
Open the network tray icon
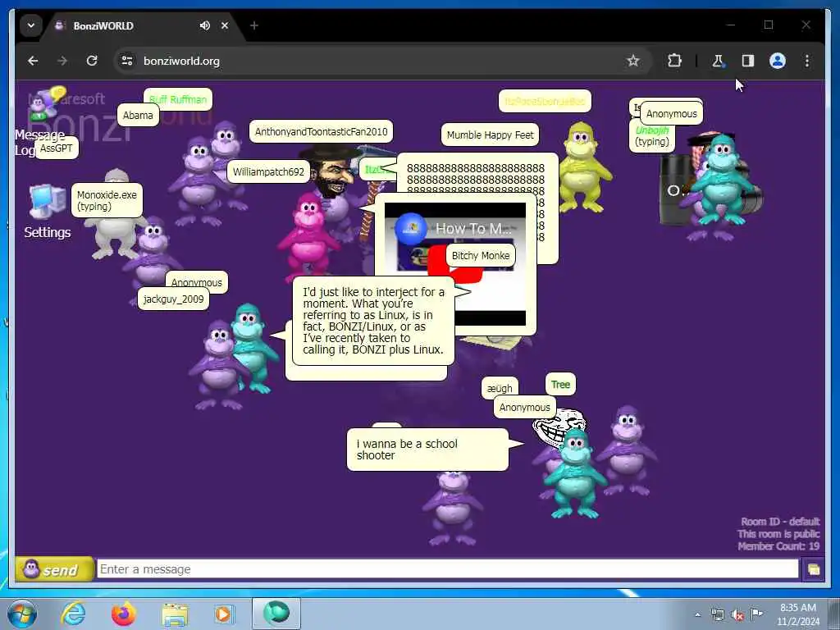717,615
